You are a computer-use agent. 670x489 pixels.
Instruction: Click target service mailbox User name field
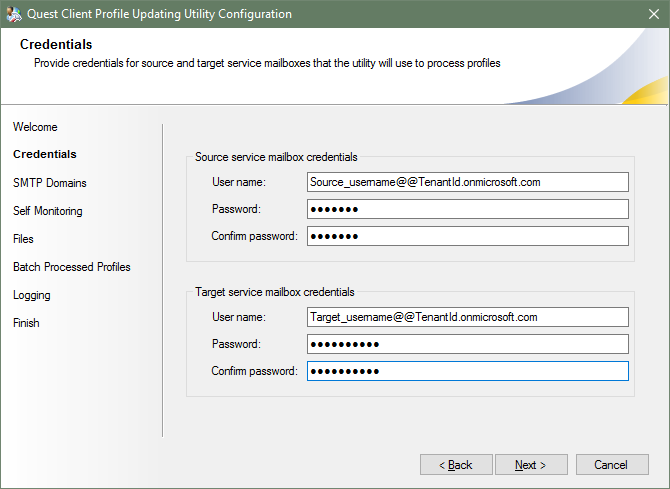[x=467, y=317]
